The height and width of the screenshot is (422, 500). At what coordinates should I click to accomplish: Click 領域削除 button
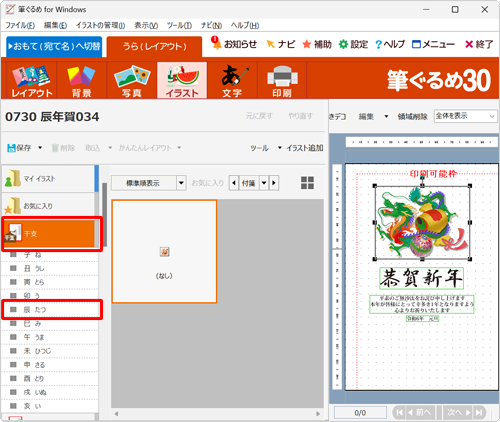click(412, 116)
